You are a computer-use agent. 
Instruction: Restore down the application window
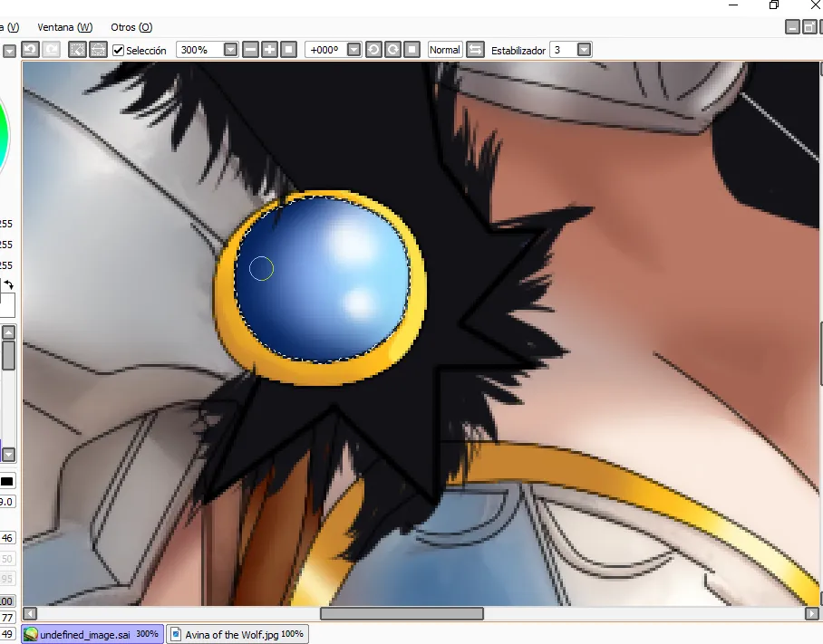pyautogui.click(x=774, y=5)
